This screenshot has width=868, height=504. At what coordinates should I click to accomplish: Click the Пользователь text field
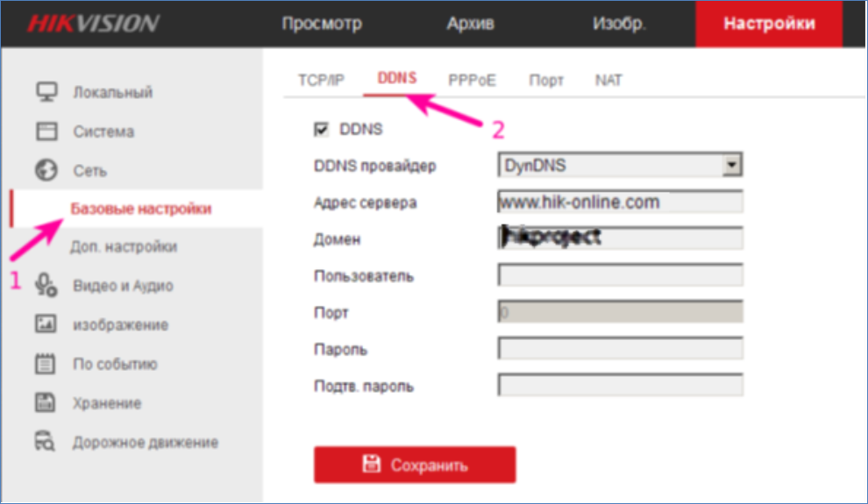point(620,276)
